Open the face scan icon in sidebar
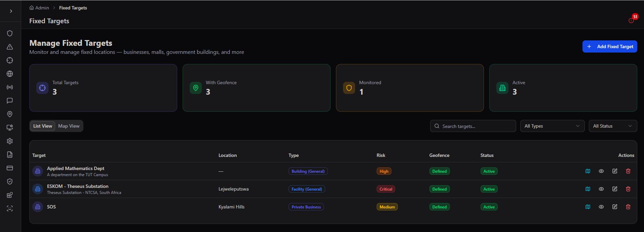 (10, 208)
